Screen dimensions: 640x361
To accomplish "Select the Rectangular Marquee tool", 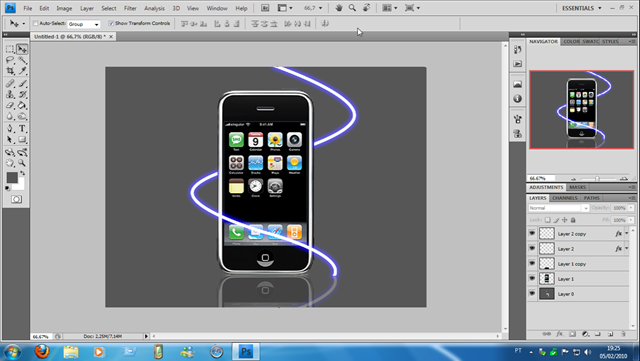I will (x=10, y=49).
